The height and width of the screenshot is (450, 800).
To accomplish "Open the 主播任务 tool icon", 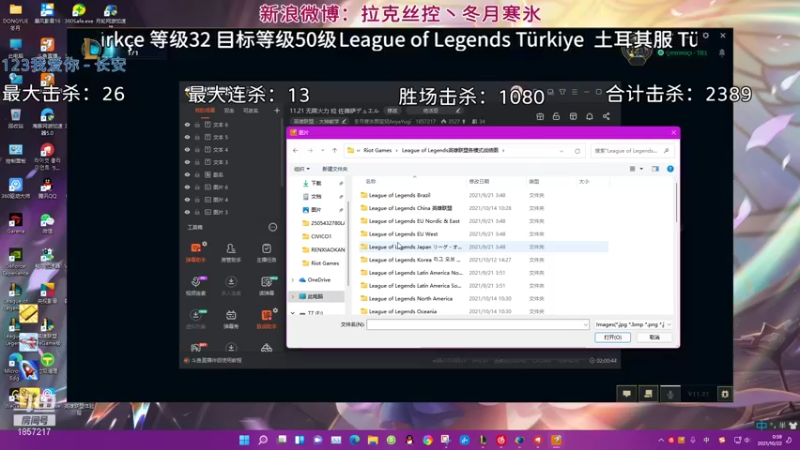I will 266,253.
